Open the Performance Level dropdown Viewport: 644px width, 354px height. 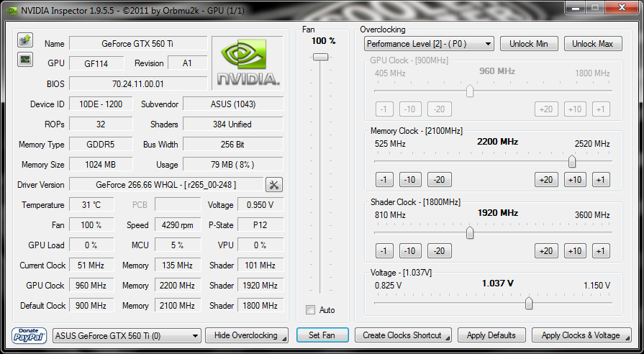(429, 44)
